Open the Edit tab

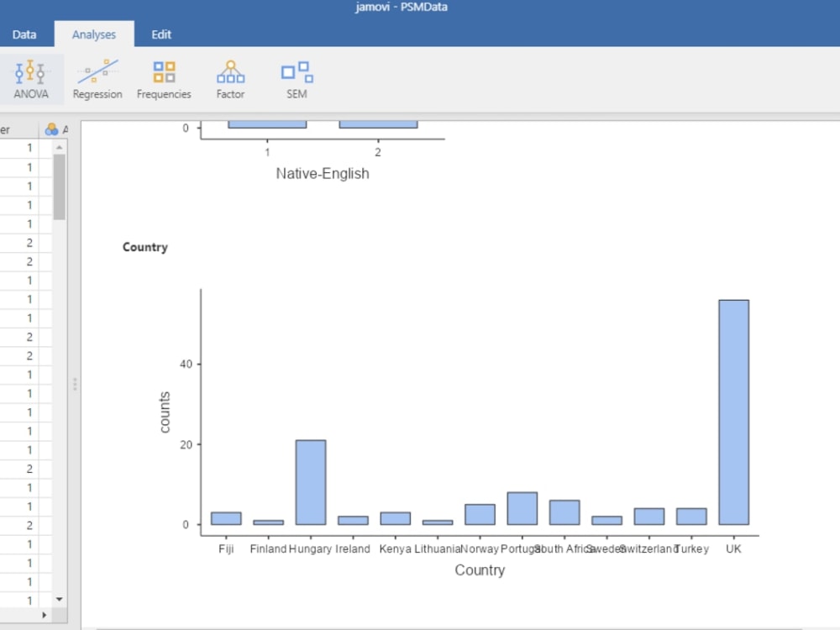click(160, 34)
